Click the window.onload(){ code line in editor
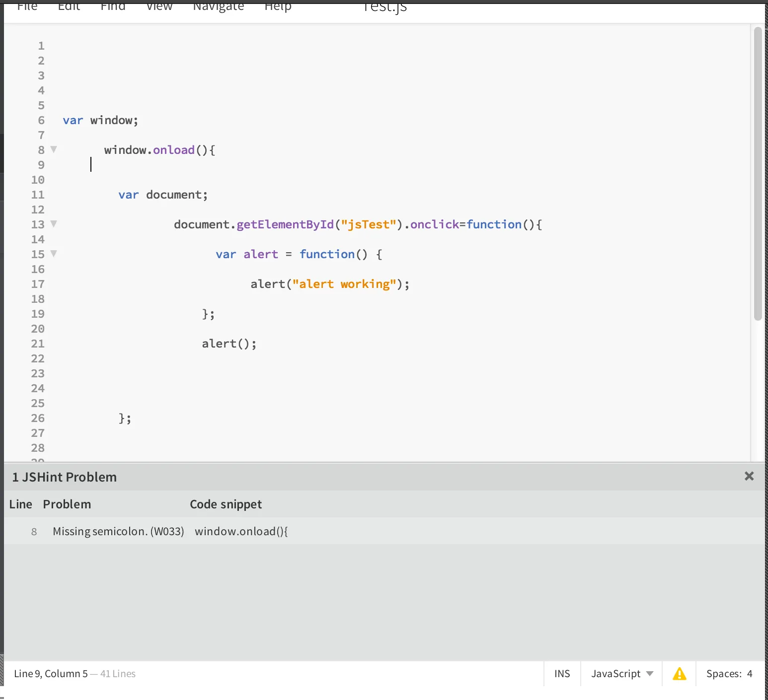 coord(159,150)
